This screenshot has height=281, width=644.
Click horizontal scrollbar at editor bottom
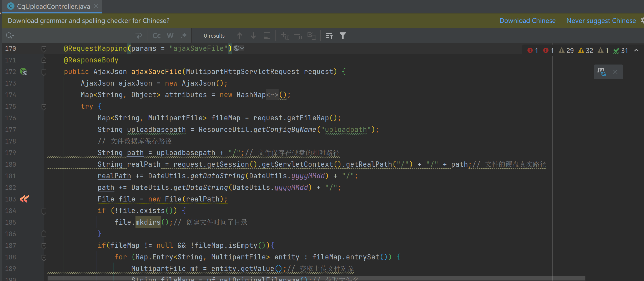tap(316, 278)
